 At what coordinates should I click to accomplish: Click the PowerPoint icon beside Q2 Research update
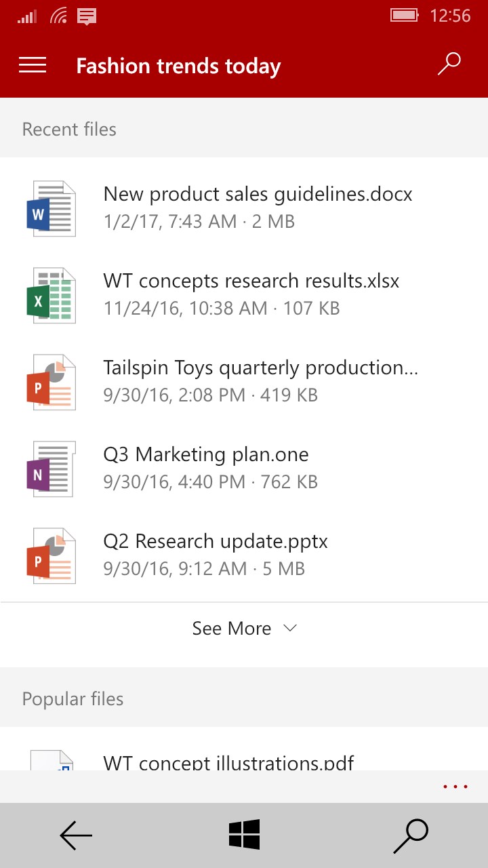[x=51, y=555]
